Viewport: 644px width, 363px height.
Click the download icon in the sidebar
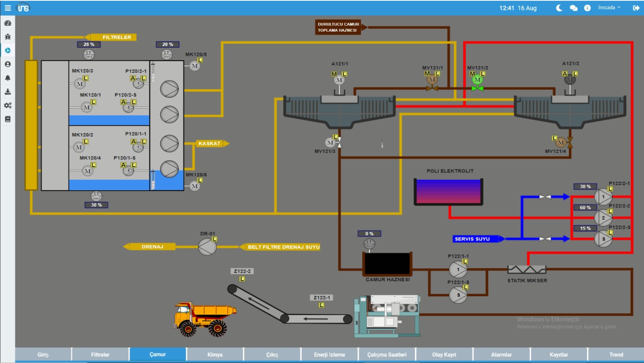(8, 91)
